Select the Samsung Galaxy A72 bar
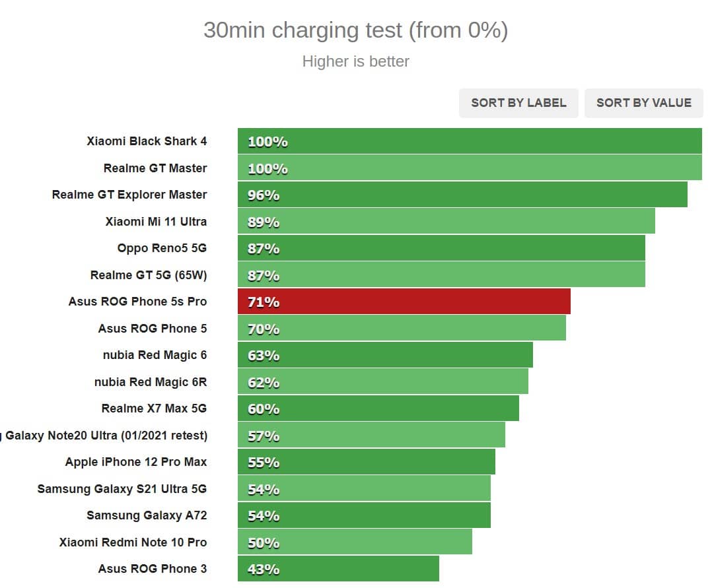The width and height of the screenshot is (712, 588). point(364,515)
